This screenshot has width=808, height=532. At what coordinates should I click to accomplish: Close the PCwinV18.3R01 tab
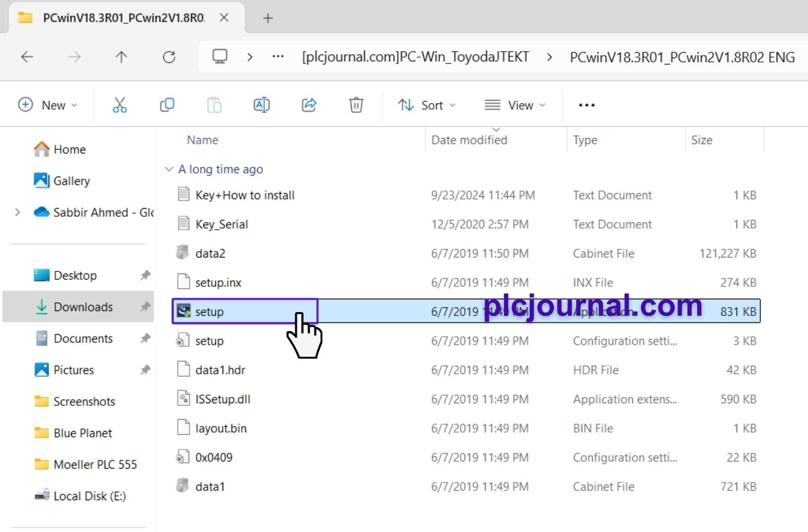pos(224,18)
